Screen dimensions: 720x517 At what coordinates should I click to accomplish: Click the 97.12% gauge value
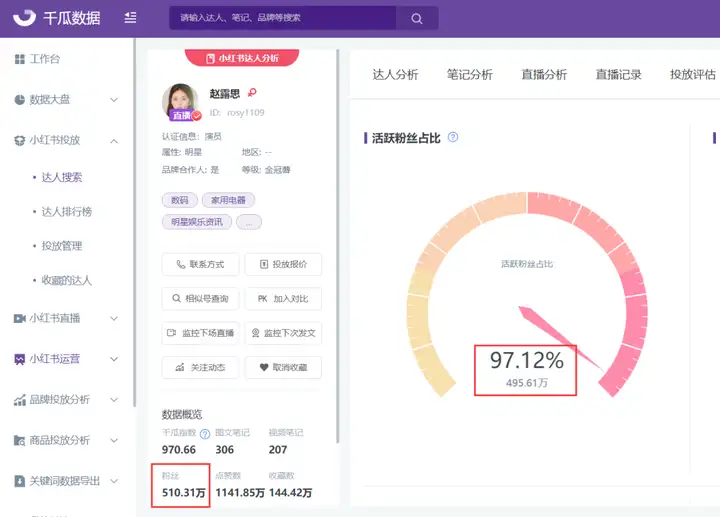526,360
